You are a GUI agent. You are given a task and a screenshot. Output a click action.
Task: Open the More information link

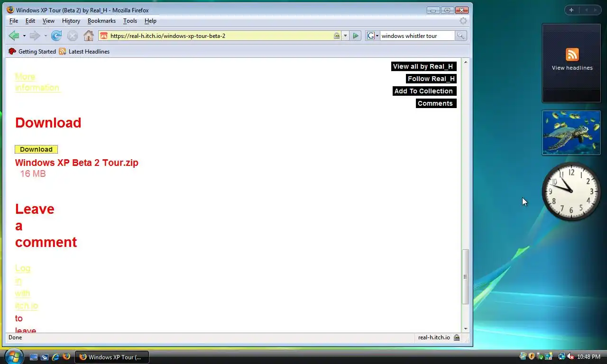[x=37, y=82]
